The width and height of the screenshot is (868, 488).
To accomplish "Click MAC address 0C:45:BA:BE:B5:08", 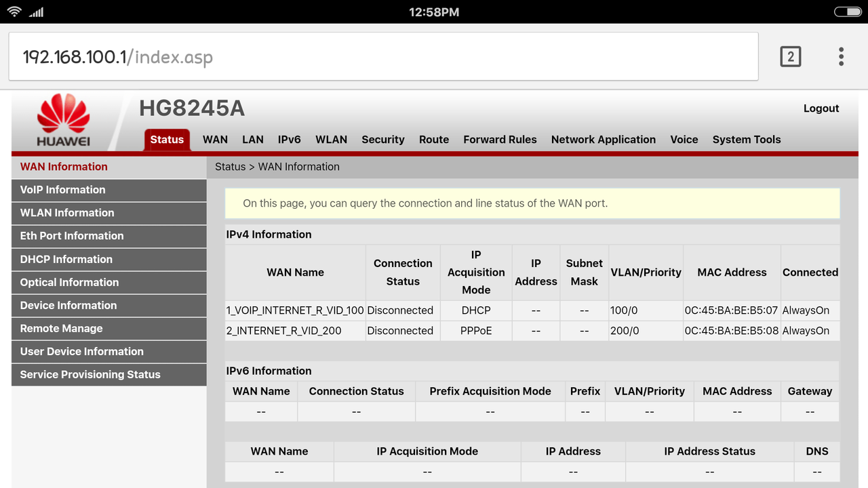I will pyautogui.click(x=732, y=331).
